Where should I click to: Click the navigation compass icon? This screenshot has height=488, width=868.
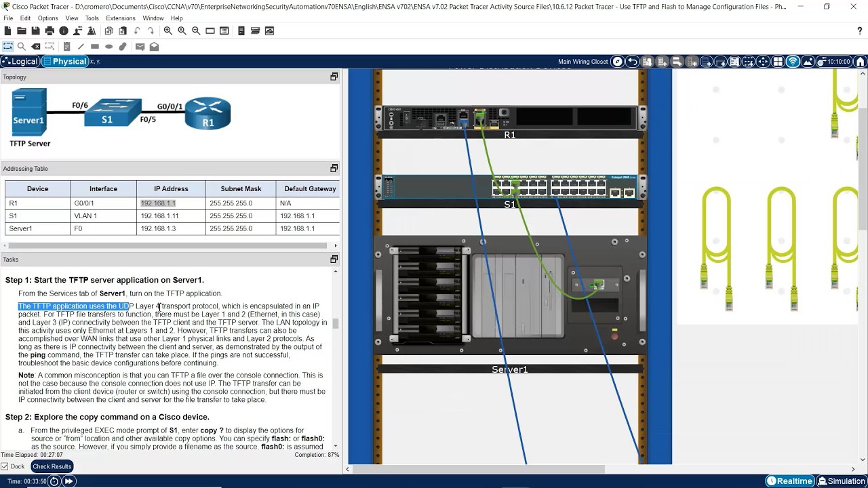pyautogui.click(x=618, y=62)
